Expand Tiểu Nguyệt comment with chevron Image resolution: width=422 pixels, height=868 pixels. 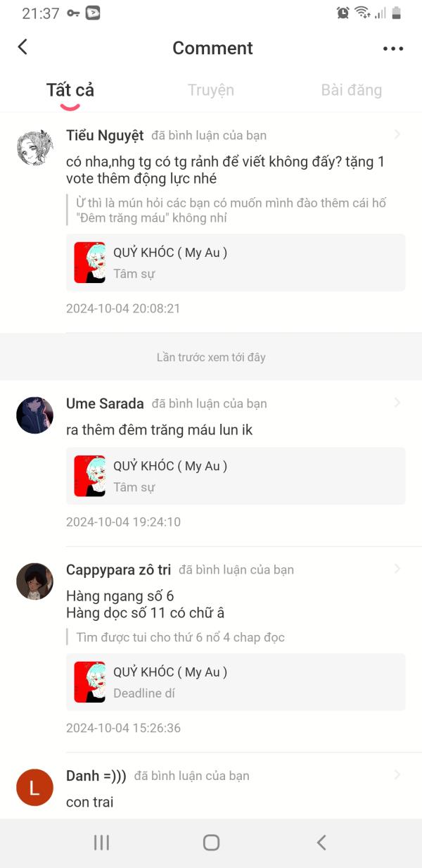[397, 134]
